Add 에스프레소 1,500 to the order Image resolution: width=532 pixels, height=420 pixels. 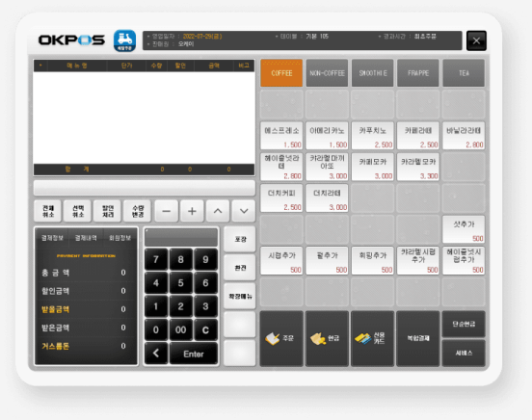(x=281, y=136)
